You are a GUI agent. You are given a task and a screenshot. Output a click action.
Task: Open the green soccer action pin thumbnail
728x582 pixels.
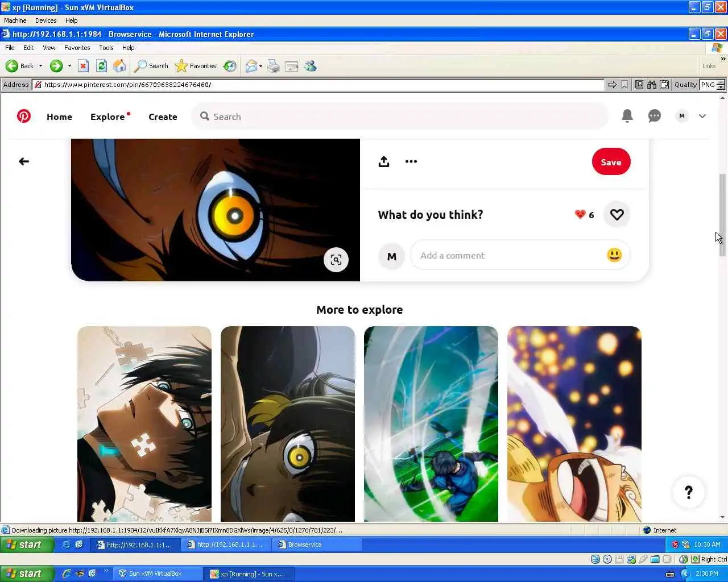pyautogui.click(x=431, y=424)
